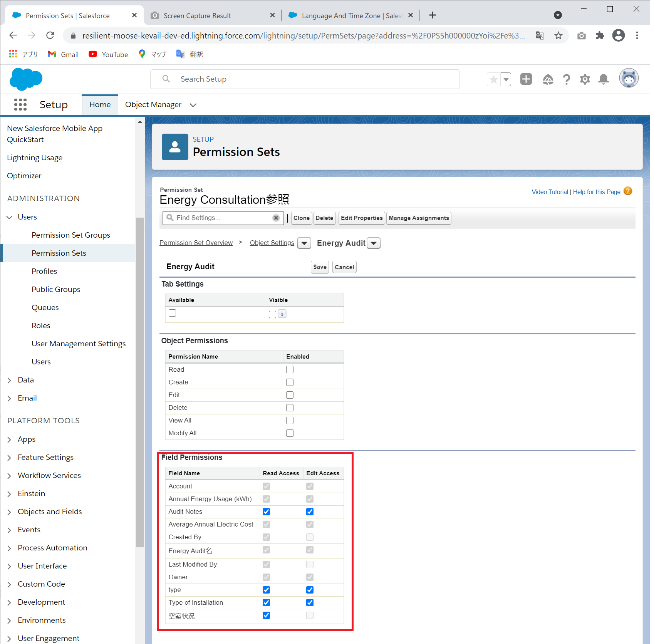The width and height of the screenshot is (654, 644).
Task: Open the Notifications bell
Action: tap(604, 79)
